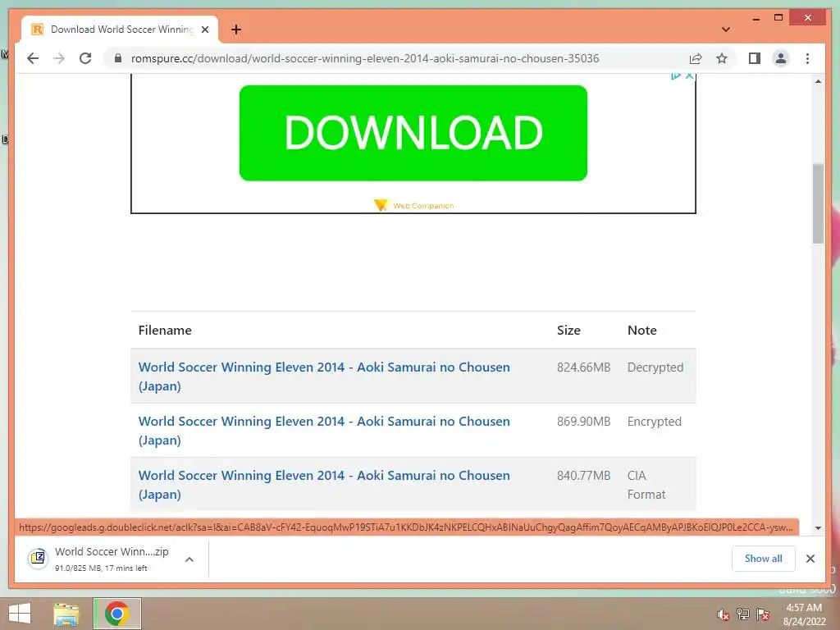840x630 pixels.
Task: Click the 840.77MB size cell
Action: 583,476
